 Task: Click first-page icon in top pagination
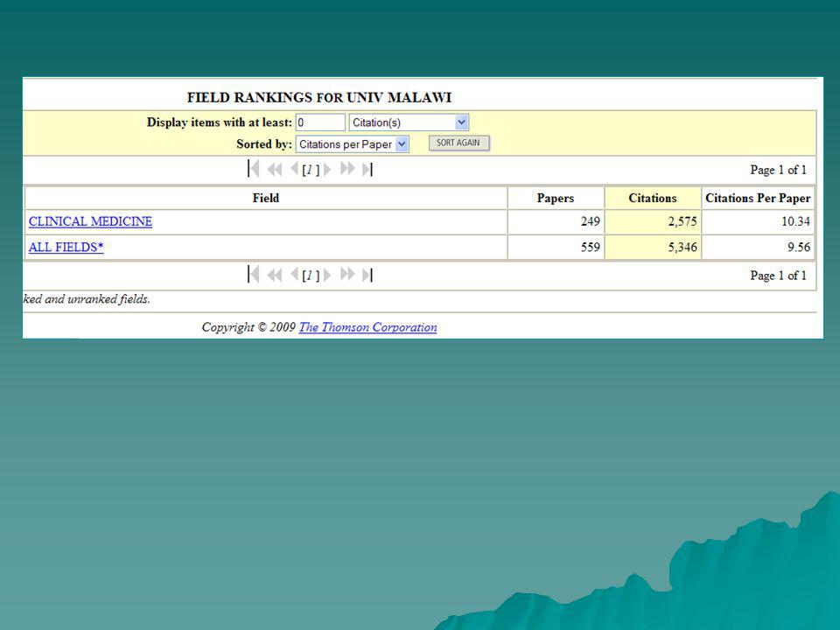254,169
